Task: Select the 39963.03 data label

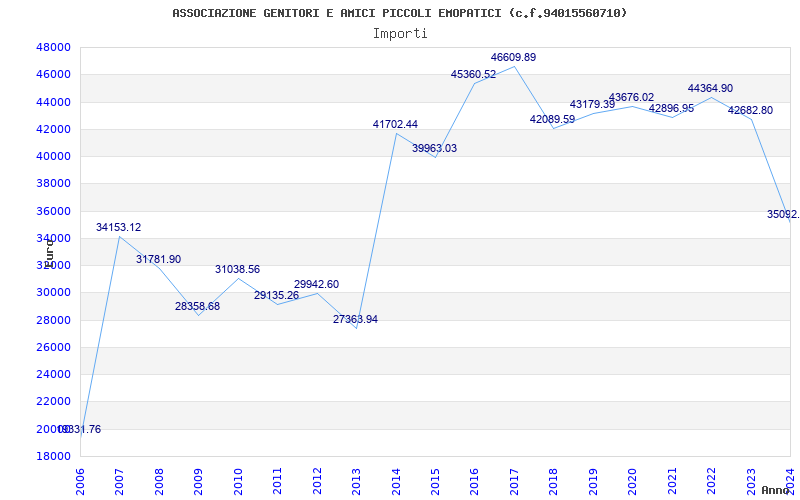Action: click(435, 149)
